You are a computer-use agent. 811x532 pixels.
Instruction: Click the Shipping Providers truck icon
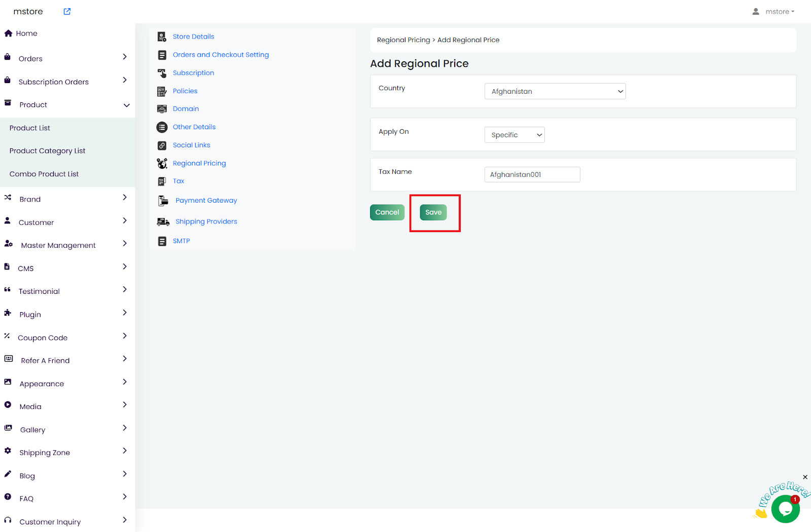coord(163,222)
